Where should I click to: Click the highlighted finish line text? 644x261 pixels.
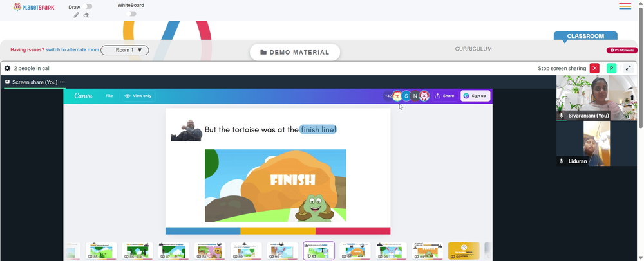point(318,129)
